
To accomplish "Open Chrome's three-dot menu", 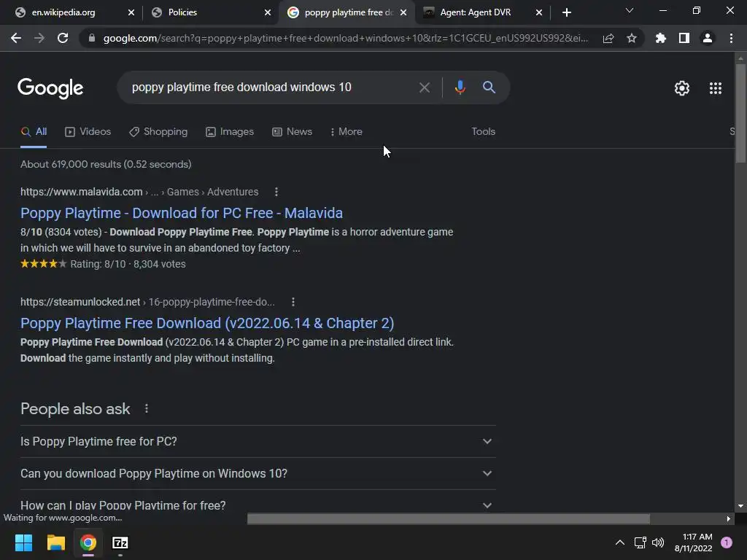I will 731,38.
